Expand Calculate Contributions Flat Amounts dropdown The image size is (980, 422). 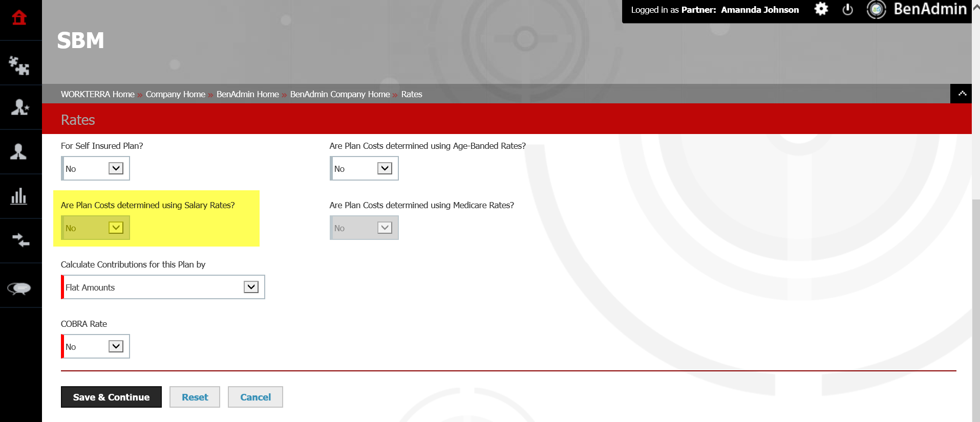pos(163,287)
